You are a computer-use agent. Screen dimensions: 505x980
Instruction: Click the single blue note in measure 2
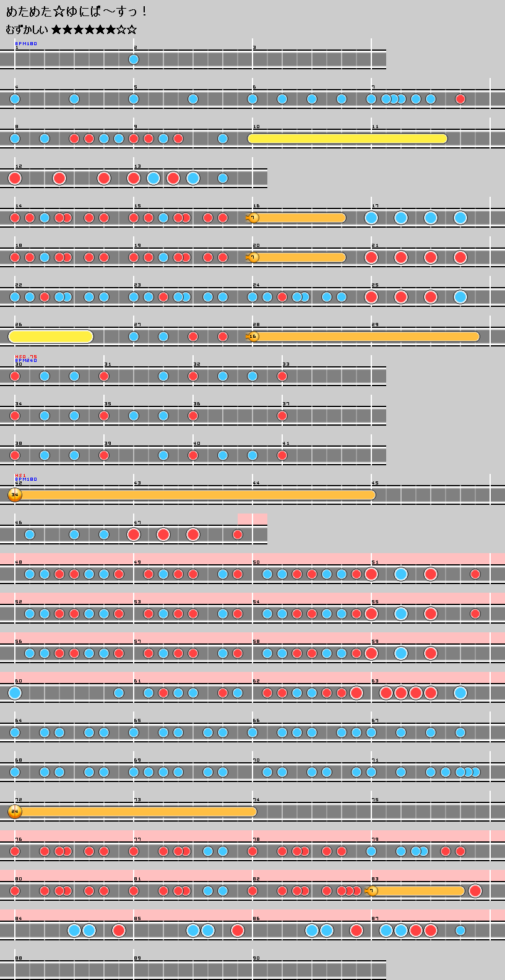(134, 59)
